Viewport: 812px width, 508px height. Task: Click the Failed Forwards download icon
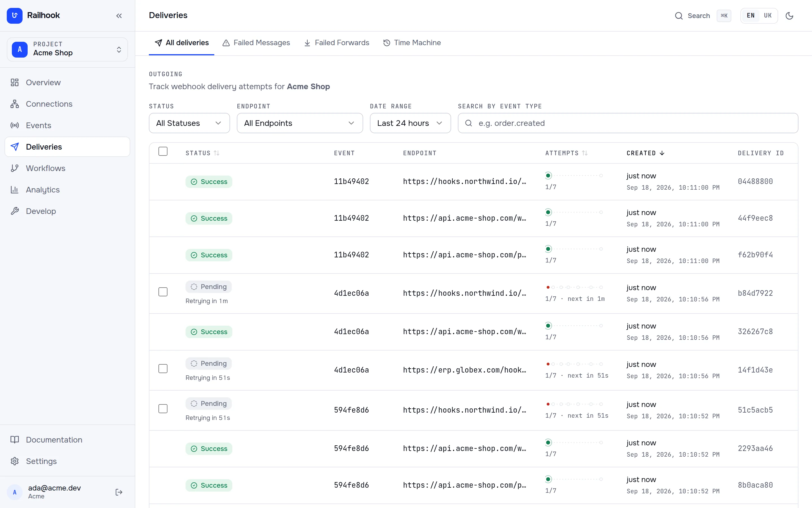307,43
